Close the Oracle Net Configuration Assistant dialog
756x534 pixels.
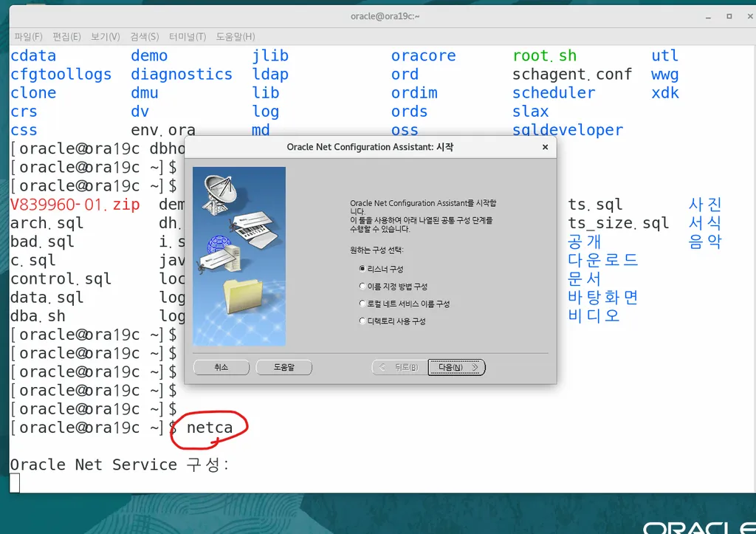(x=545, y=147)
